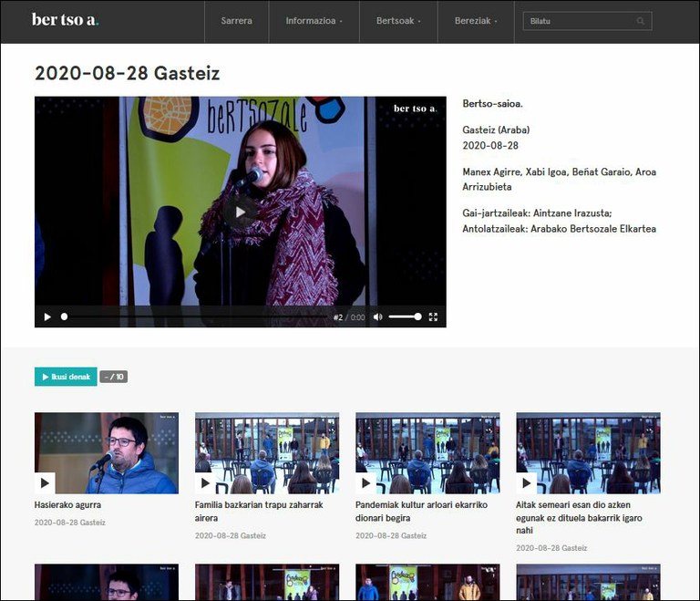The height and width of the screenshot is (601, 700).
Task: Click the Ikusi denak button
Action: click(x=66, y=377)
